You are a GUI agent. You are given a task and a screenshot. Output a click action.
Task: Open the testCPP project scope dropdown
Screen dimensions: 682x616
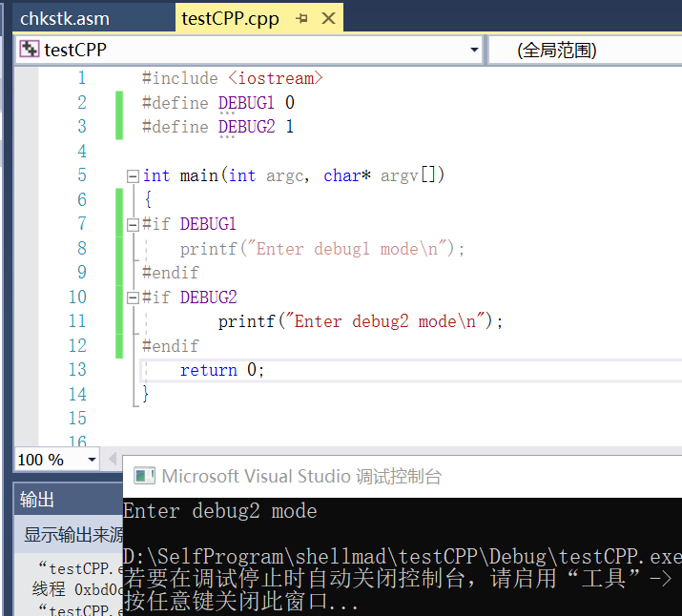474,50
